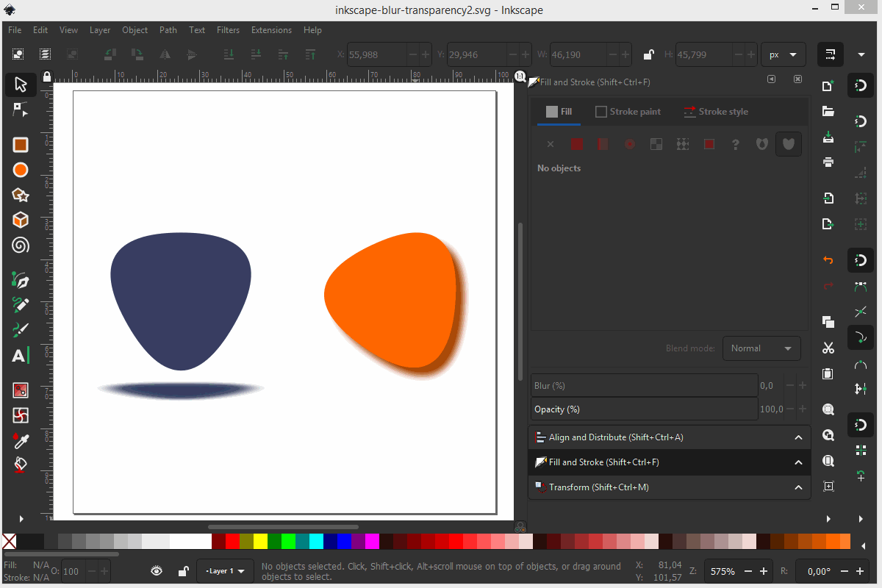Select the Spiral tool
882x588 pixels.
pos(21,245)
